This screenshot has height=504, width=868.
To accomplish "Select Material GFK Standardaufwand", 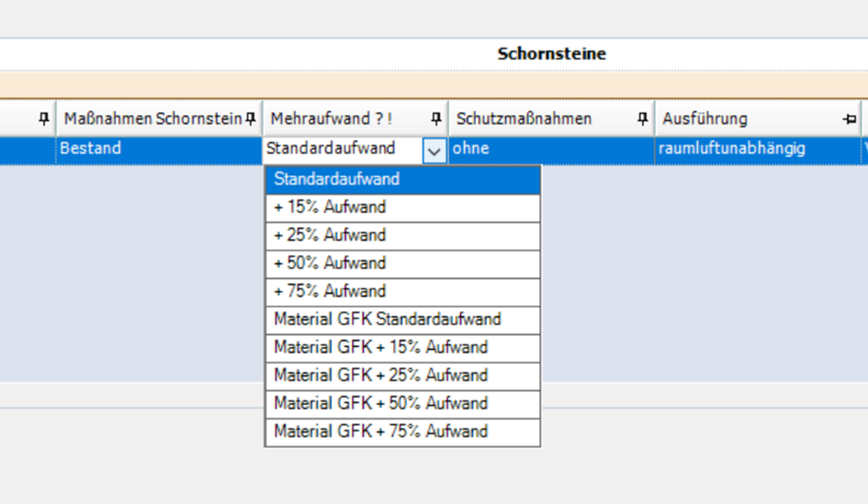I will pos(403,320).
